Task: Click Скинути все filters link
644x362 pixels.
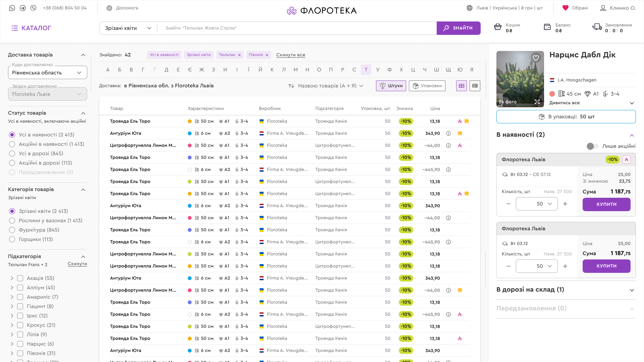Action: 290,55
